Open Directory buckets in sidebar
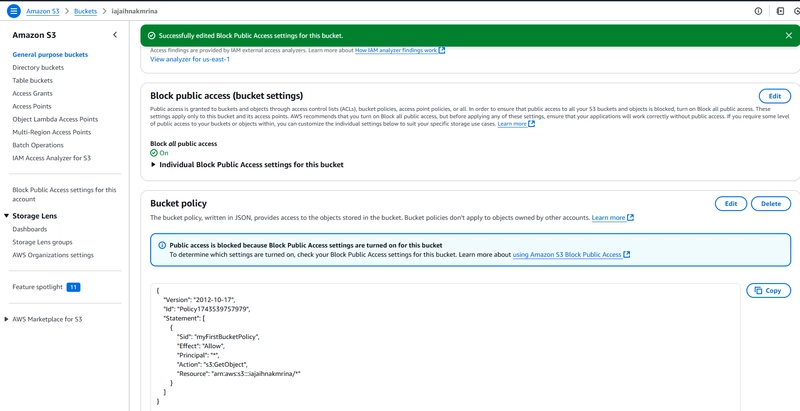 (x=38, y=67)
